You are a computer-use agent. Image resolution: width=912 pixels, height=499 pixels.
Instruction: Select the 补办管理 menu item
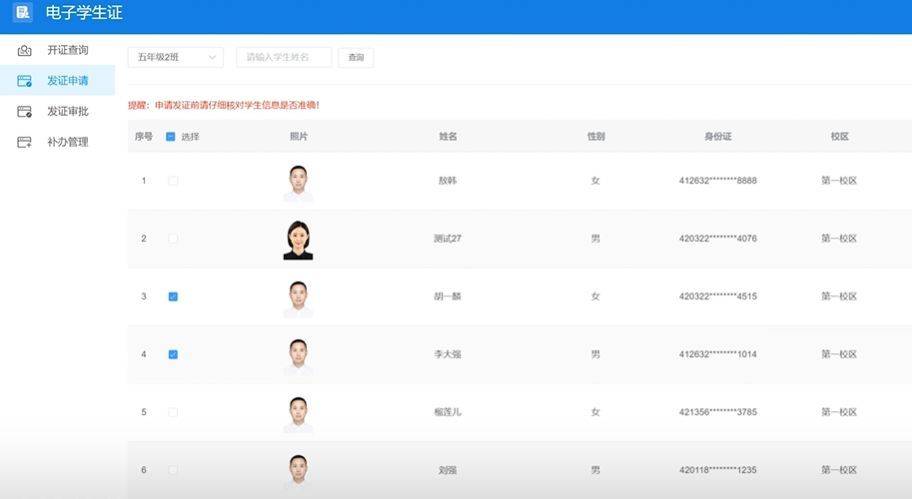[67, 143]
